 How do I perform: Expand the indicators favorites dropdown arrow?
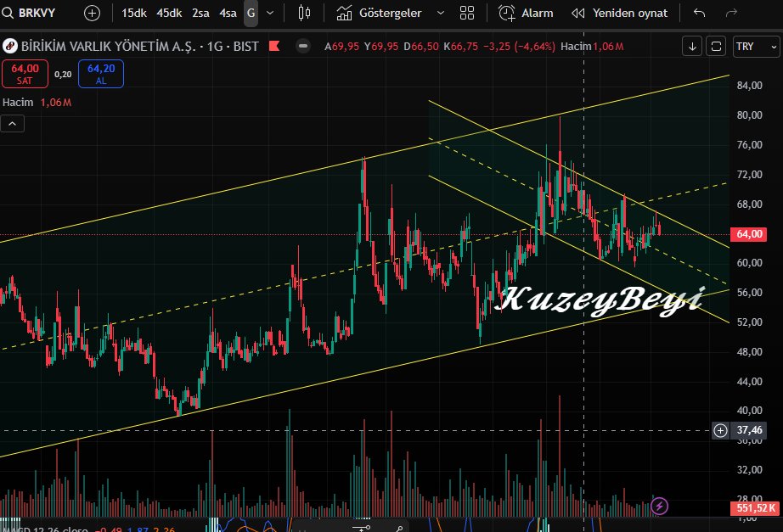pos(441,13)
